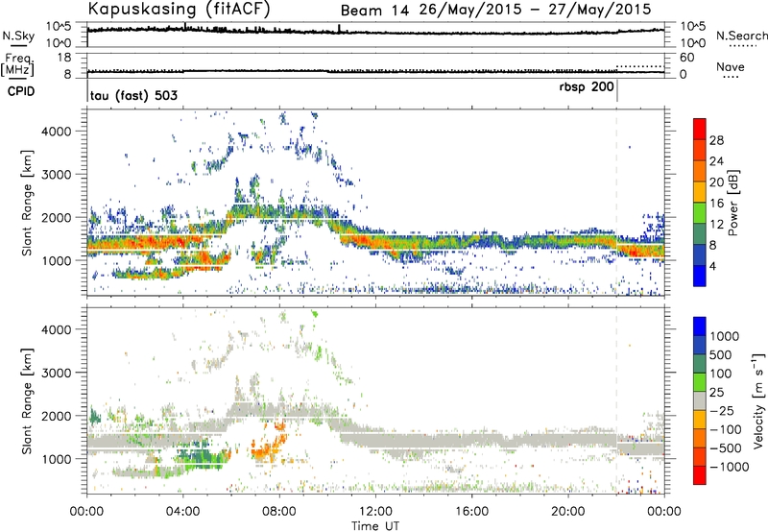Image resolution: width=768 pixels, height=532 pixels.
Task: Click the '60' Nave axis tick
Action: [687, 58]
